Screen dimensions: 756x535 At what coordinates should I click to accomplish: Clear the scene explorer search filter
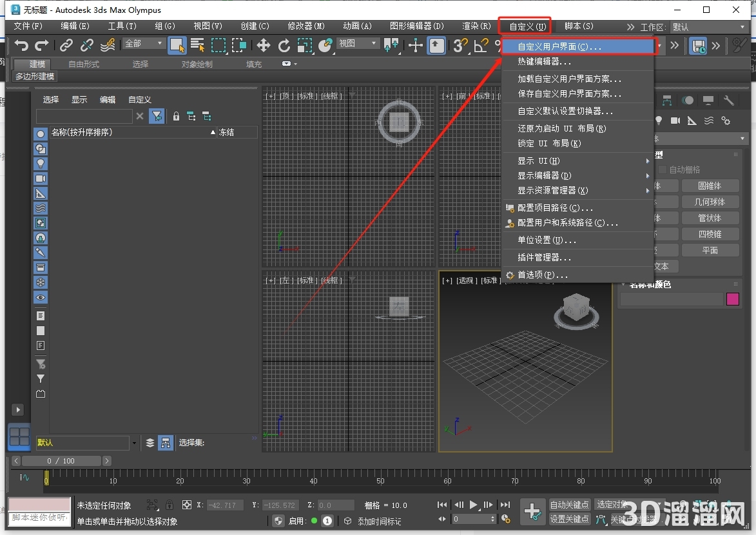(x=140, y=116)
